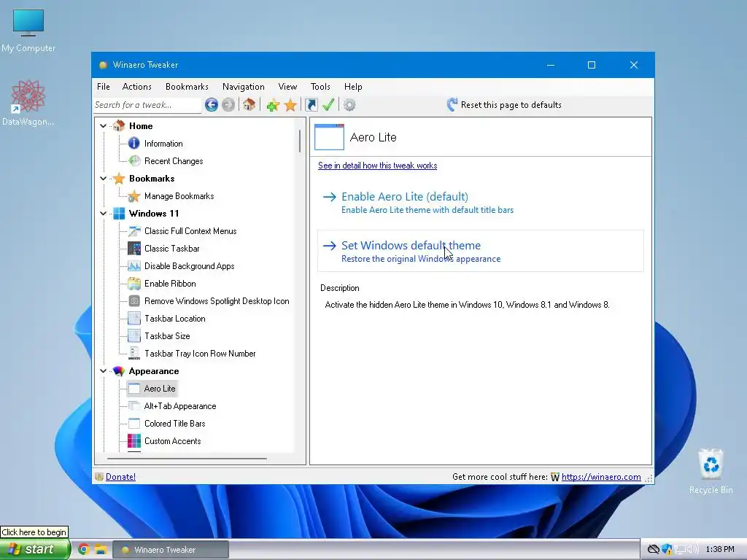The image size is (747, 560).
Task: Select the Home tree heading text
Action: coord(141,125)
